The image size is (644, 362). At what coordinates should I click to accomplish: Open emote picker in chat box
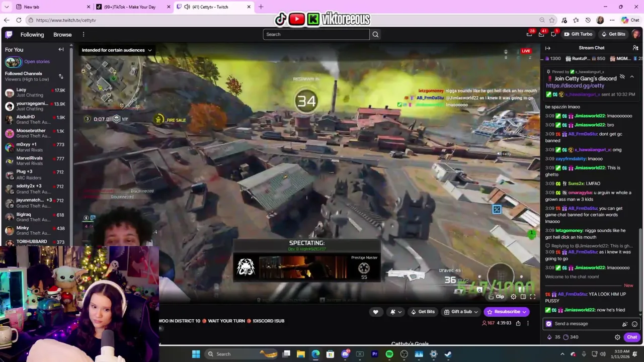634,324
